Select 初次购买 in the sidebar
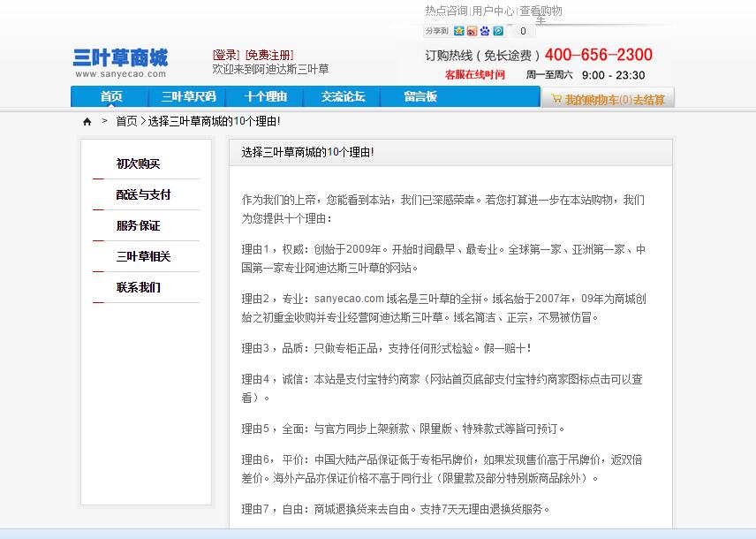 point(138,163)
